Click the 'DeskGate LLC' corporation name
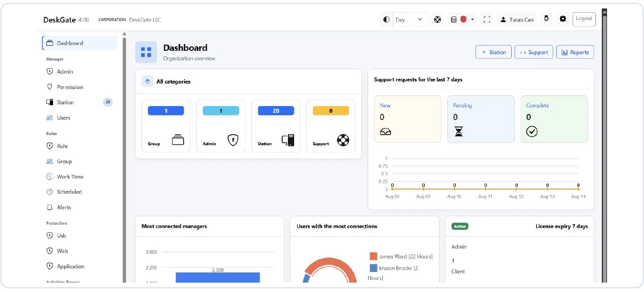 [145, 20]
